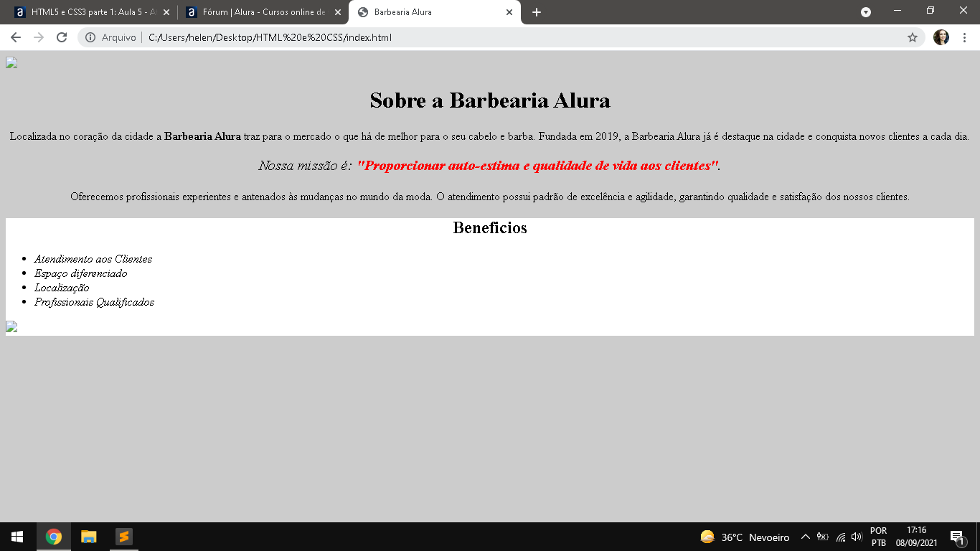Click paragraph starting Oferecemos profissionais experientes
This screenshot has height=551, width=980.
tap(490, 197)
